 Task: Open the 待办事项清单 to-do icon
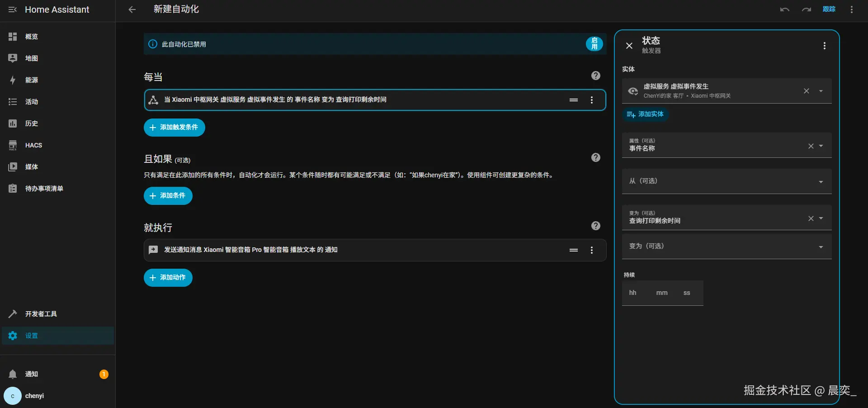coord(13,189)
